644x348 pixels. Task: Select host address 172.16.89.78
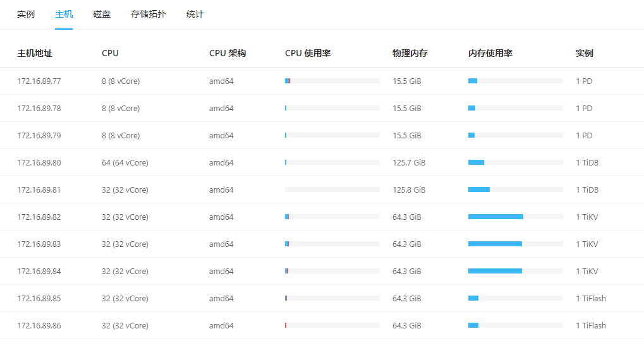click(39, 109)
